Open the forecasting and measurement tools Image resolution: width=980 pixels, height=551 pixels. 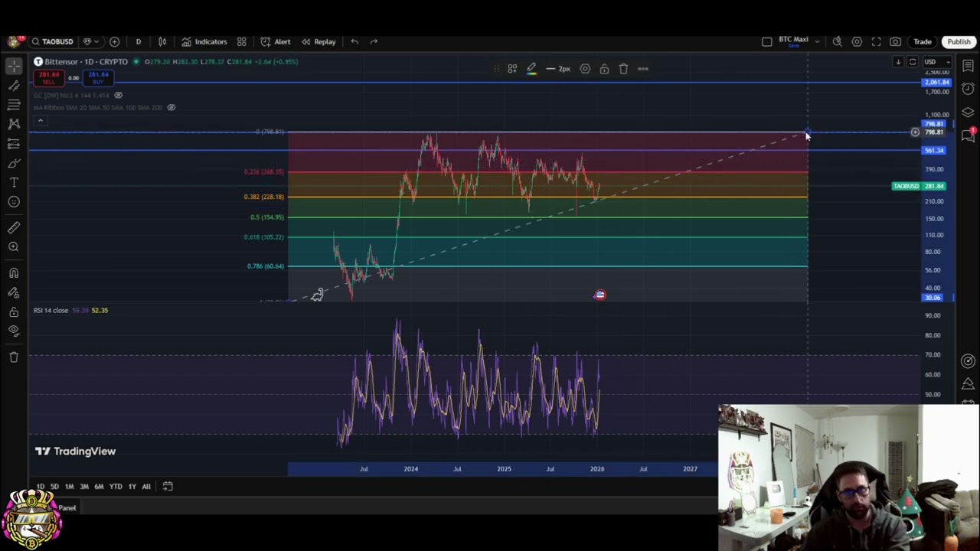14,144
